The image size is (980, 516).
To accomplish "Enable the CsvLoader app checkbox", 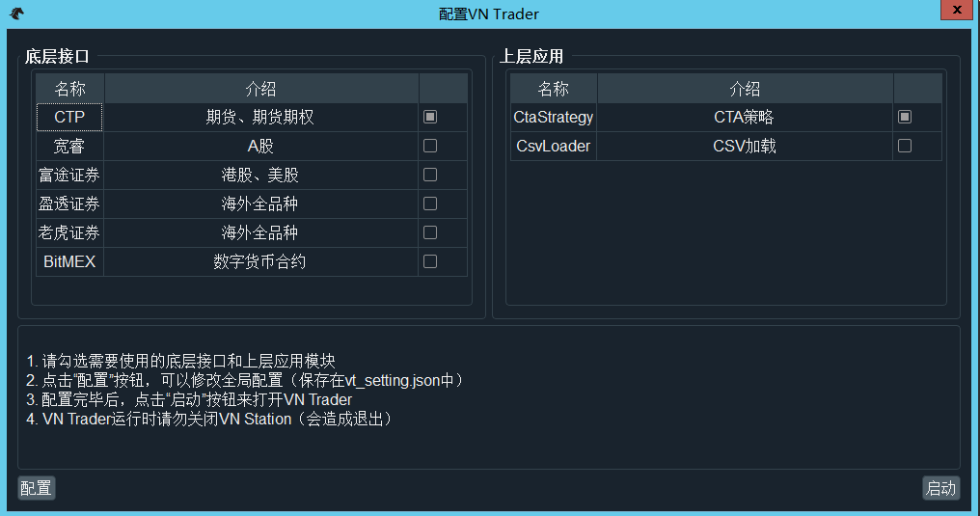I will [x=905, y=146].
